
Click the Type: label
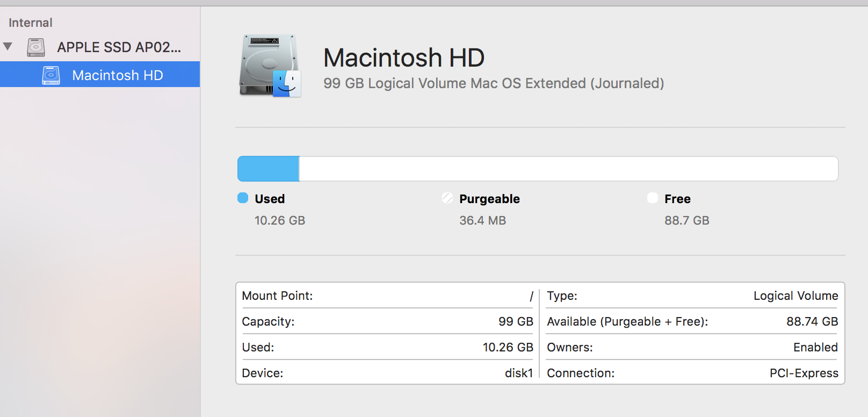[562, 296]
